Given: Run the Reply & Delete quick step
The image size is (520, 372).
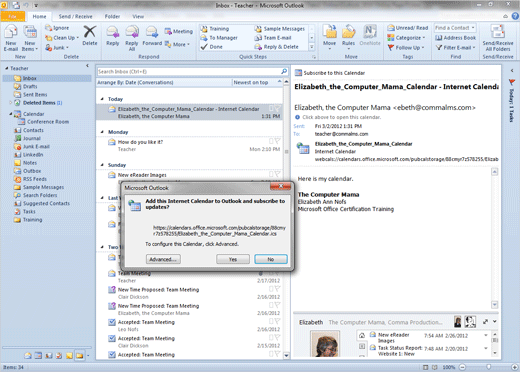Looking at the screenshot, I should (x=277, y=47).
